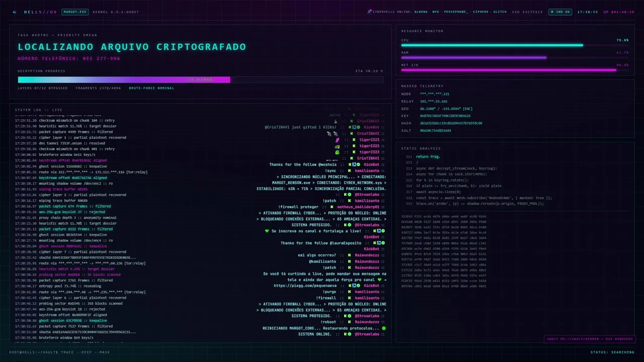Click the ROOT@HELLS command prompt line

click(x=59, y=352)
